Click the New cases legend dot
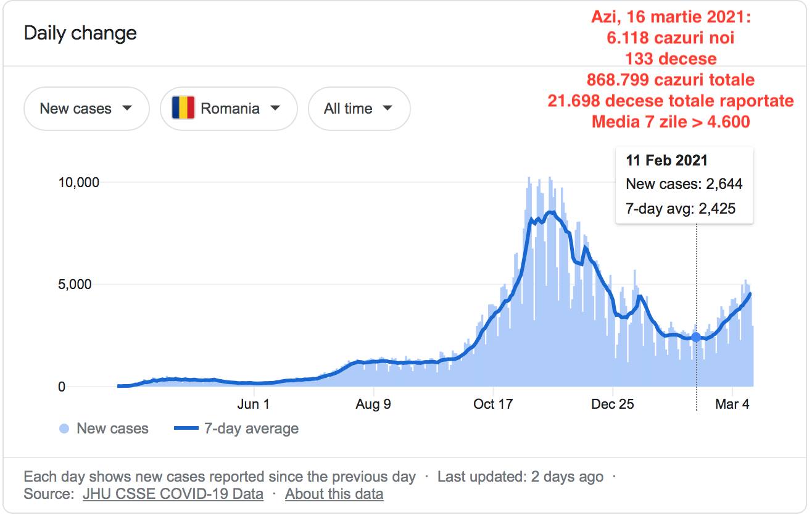Image resolution: width=812 pixels, height=515 pixels. click(x=64, y=429)
